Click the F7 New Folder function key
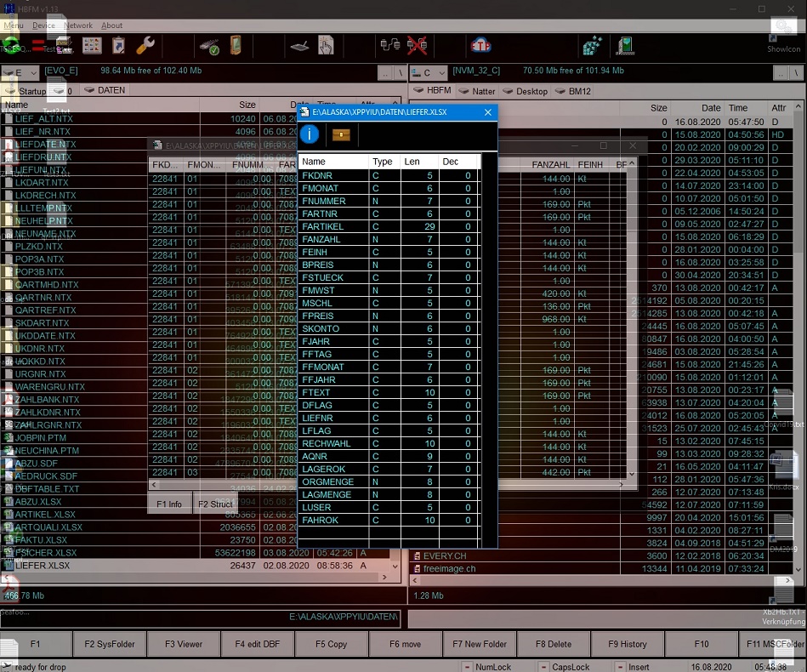Image resolution: width=807 pixels, height=672 pixels. coord(479,644)
